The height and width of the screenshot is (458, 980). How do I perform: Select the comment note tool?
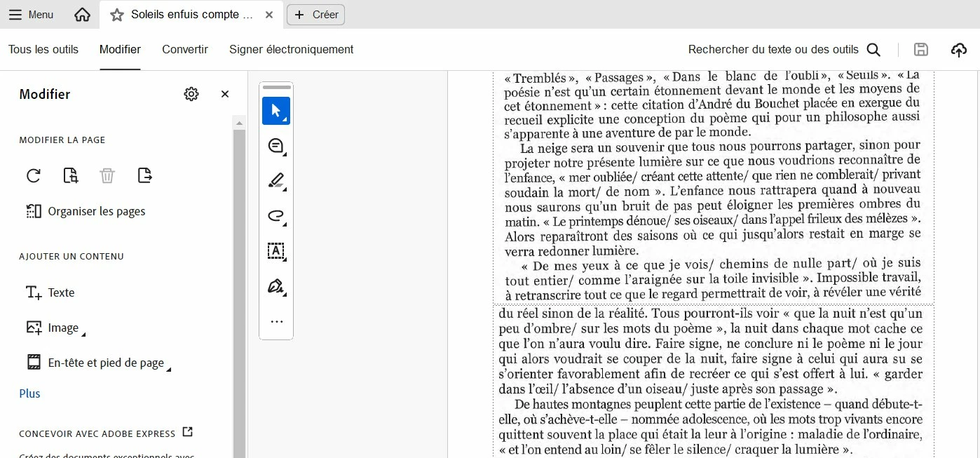pos(276,146)
